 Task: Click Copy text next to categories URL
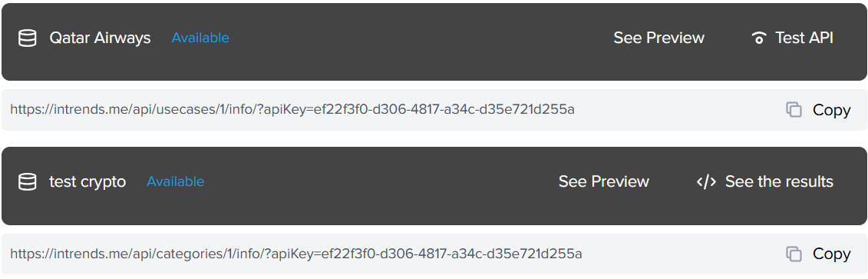click(831, 254)
